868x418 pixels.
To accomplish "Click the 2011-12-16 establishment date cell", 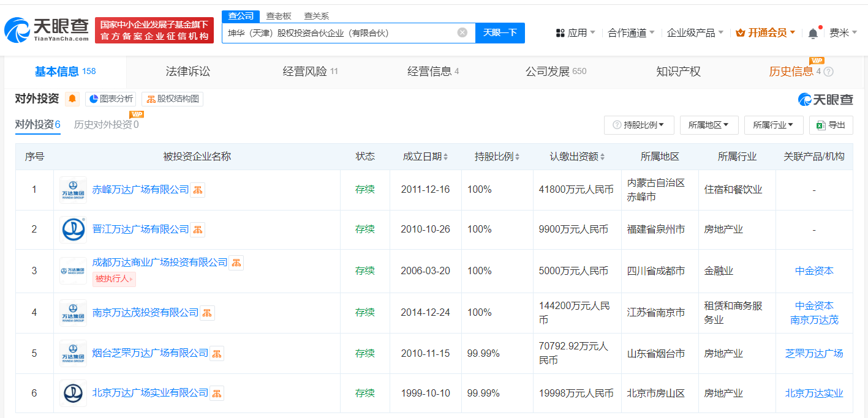I will point(425,190).
